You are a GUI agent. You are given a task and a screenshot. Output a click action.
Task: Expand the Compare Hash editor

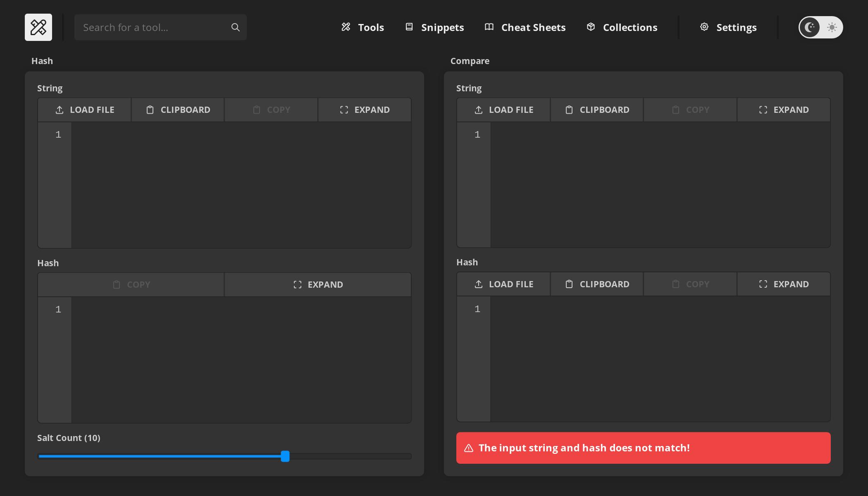coord(784,284)
